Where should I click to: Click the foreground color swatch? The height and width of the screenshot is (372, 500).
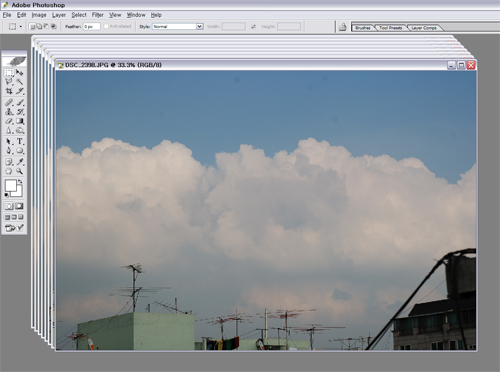point(11,186)
